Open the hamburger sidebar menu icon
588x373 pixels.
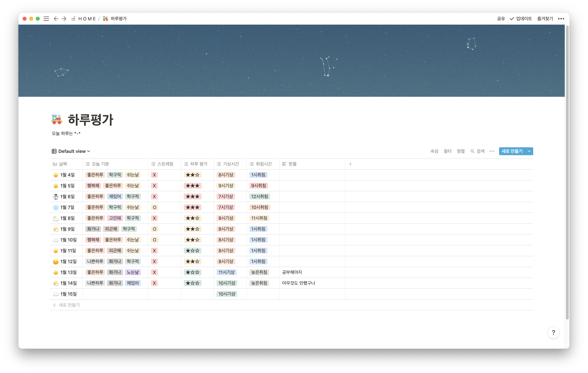pos(46,19)
